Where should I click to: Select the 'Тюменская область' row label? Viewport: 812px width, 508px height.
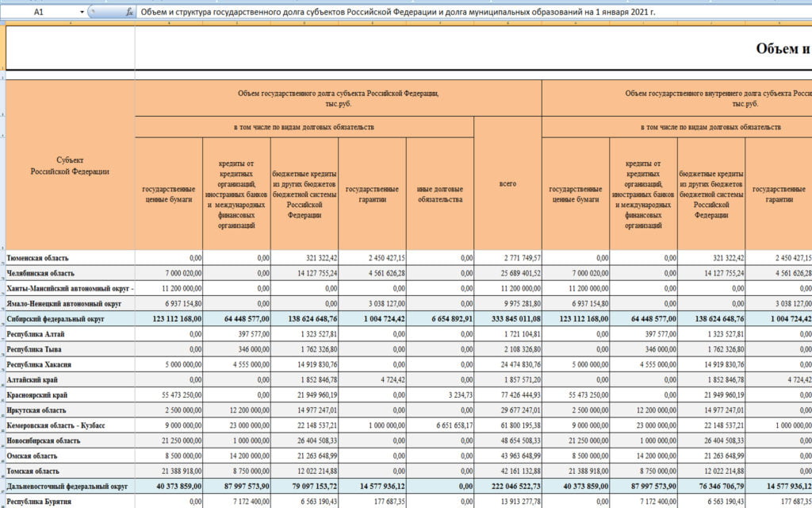click(x=70, y=258)
